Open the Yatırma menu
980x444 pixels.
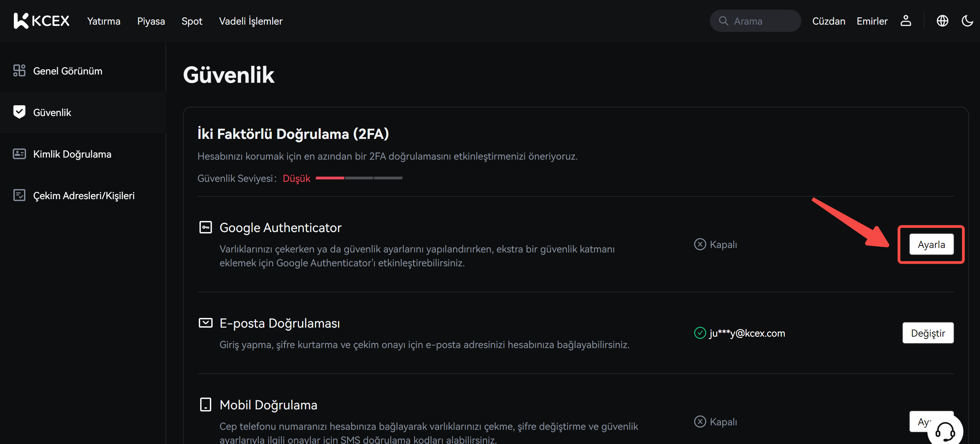(104, 21)
